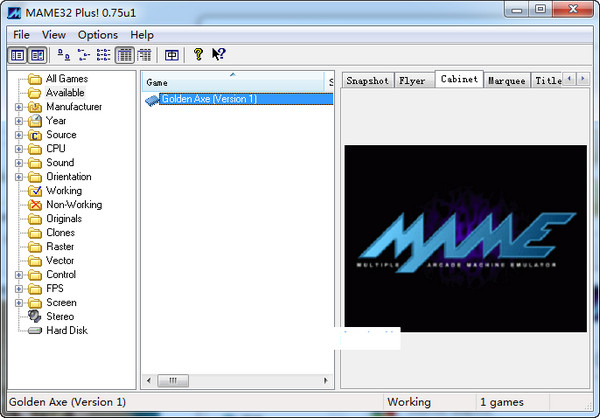Click the yellow question mark About icon

198,55
